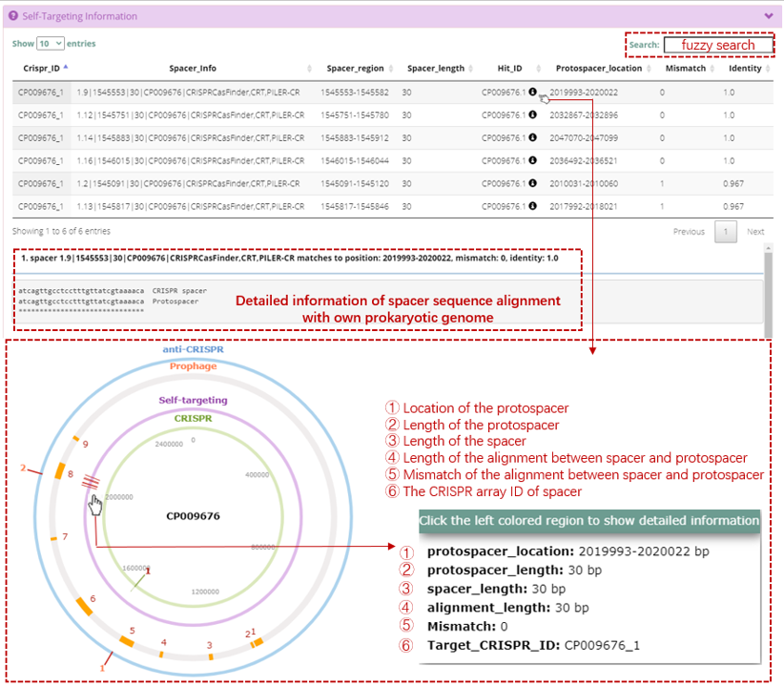Open the Show entries count dropdown
The width and height of the screenshot is (784, 687).
click(x=50, y=44)
